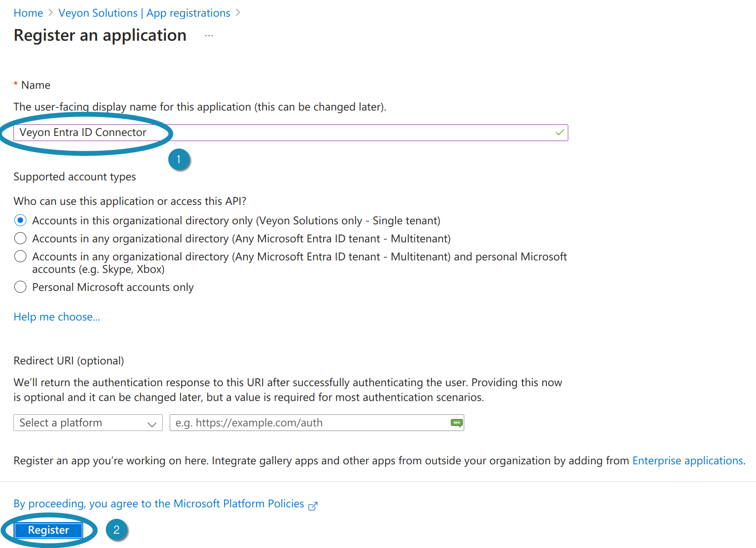This screenshot has width=756, height=548.
Task: Select Personal Microsoft accounts only
Action: (20, 287)
